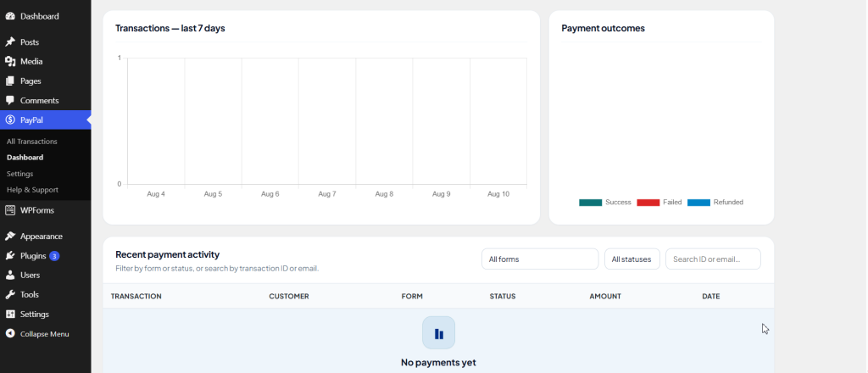The height and width of the screenshot is (373, 868).
Task: Click the FORM column header
Action: click(x=412, y=296)
